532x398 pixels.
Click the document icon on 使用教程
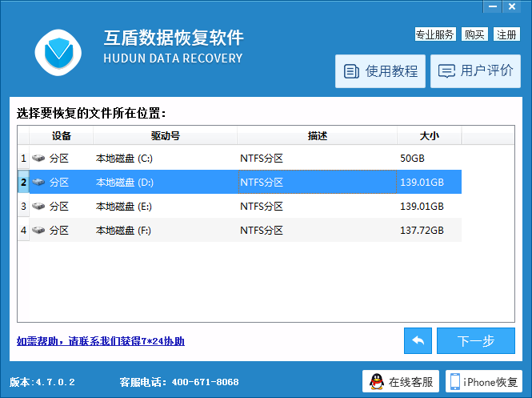(x=351, y=71)
